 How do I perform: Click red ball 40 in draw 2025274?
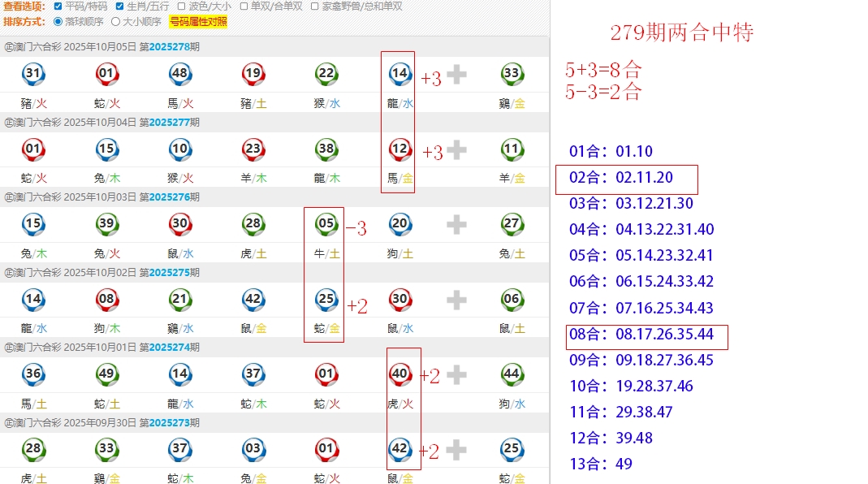pos(399,375)
